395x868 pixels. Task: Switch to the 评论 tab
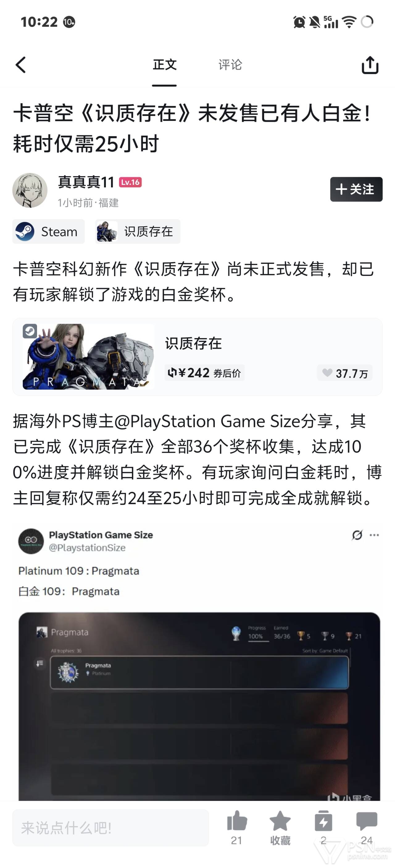231,65
